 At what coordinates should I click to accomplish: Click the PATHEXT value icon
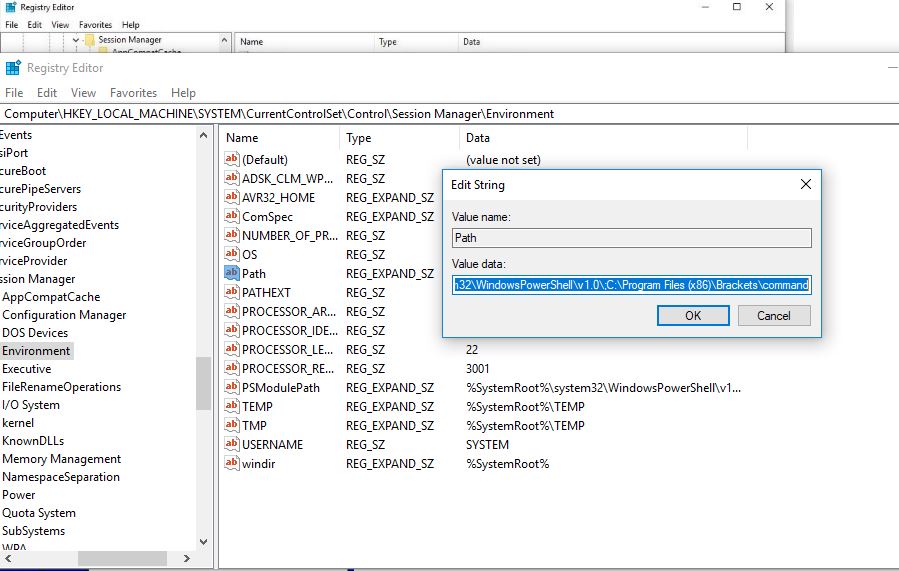[x=232, y=291]
